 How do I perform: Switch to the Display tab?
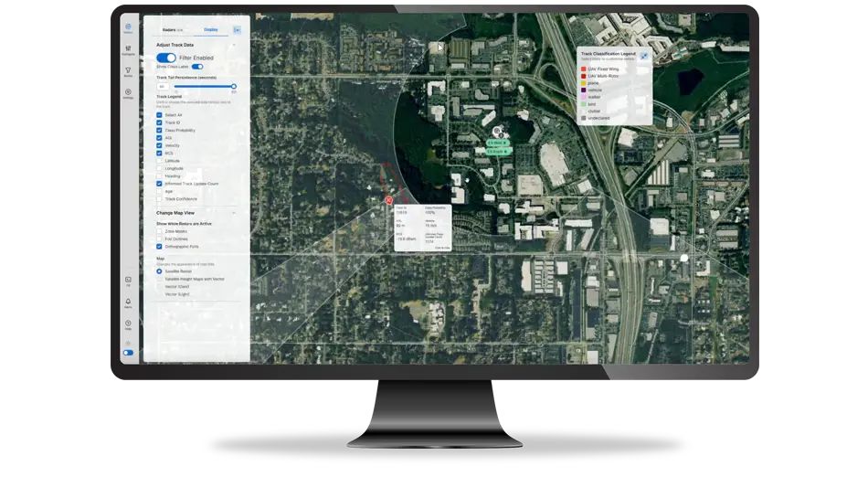[x=211, y=29]
